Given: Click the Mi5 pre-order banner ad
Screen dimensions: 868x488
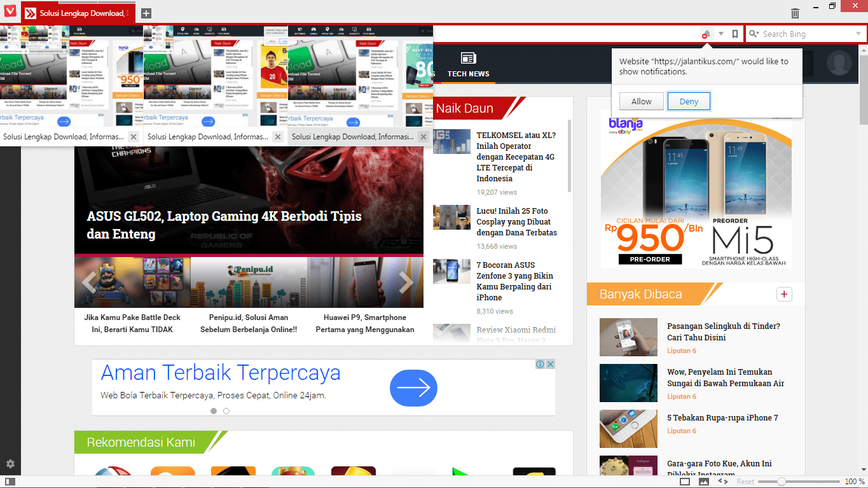Looking at the screenshot, I should (696, 188).
